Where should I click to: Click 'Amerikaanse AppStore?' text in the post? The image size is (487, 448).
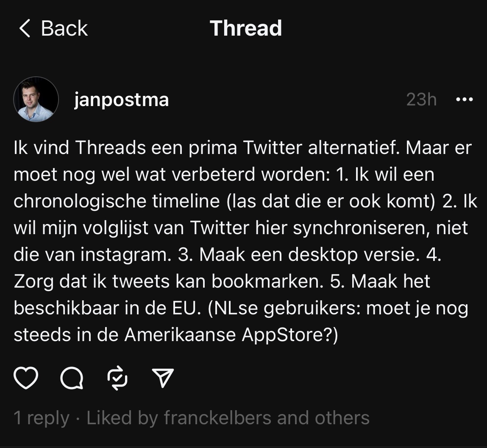point(231,335)
